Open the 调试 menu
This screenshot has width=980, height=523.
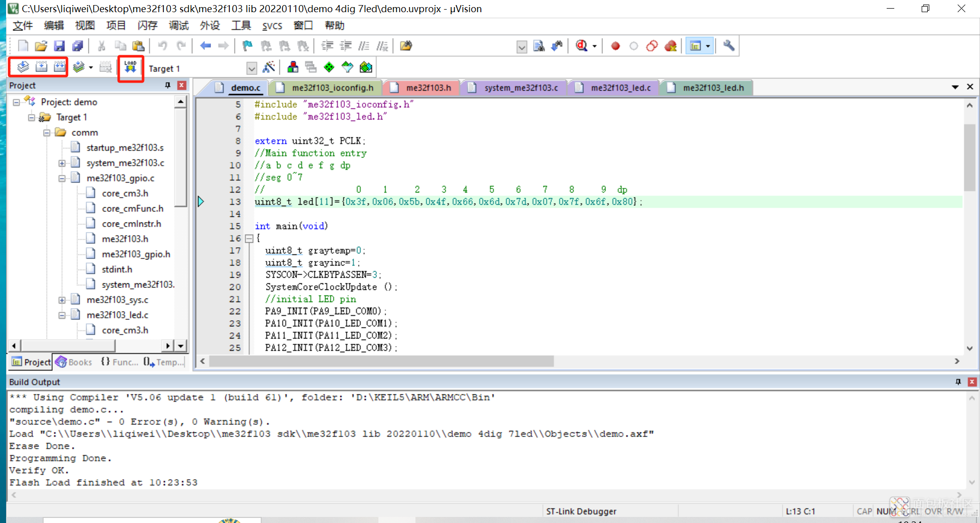179,26
